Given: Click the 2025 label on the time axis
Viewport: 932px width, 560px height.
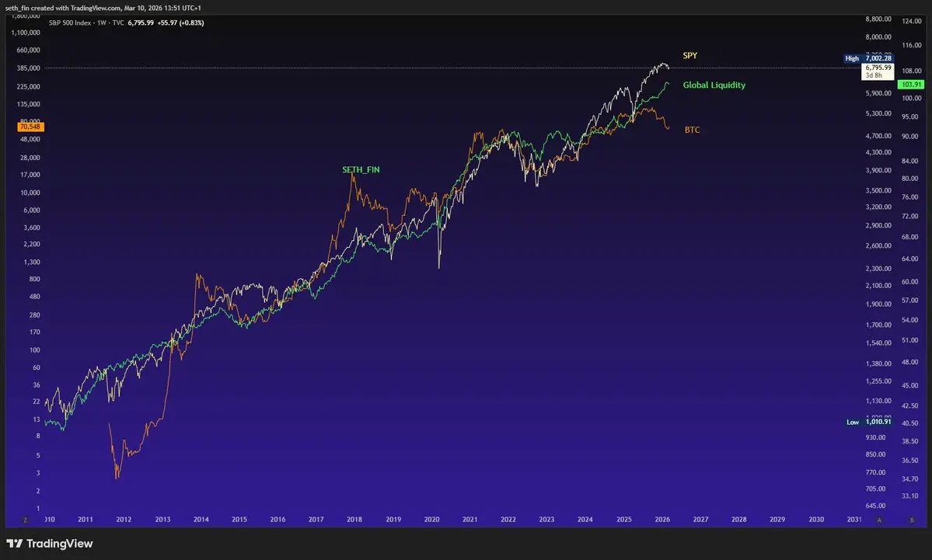Looking at the screenshot, I should tap(623, 520).
